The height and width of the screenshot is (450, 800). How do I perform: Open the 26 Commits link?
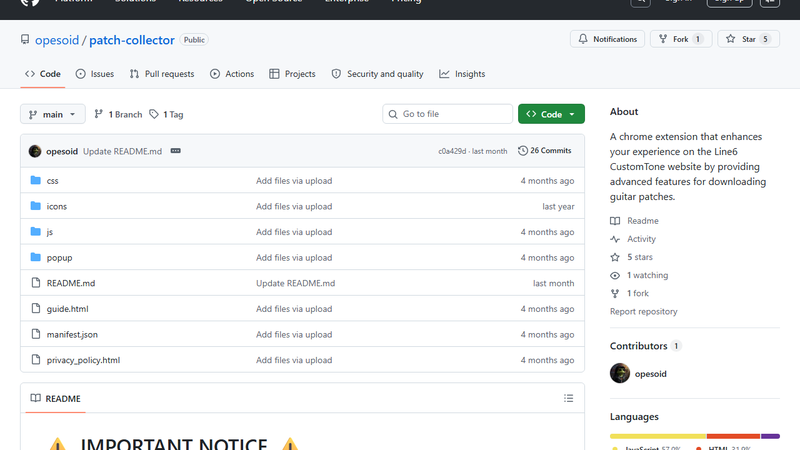pos(544,151)
